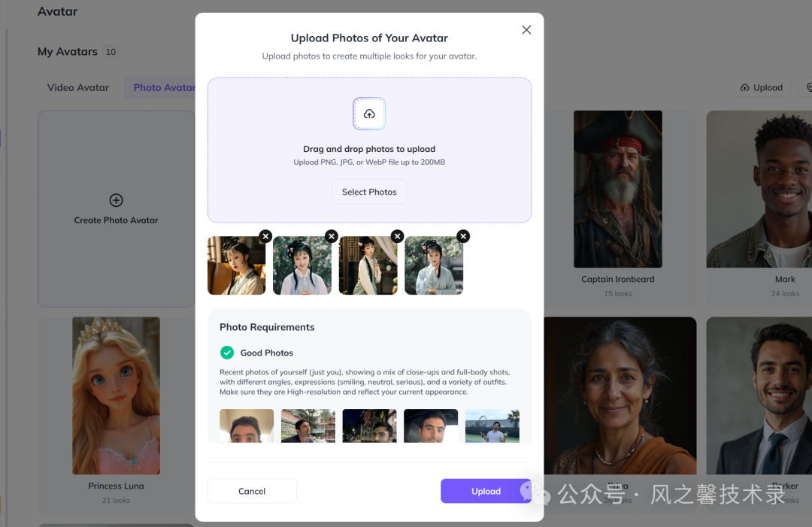Click the Create Photo Avatar label
Screen dimensions: 812x527
point(116,220)
